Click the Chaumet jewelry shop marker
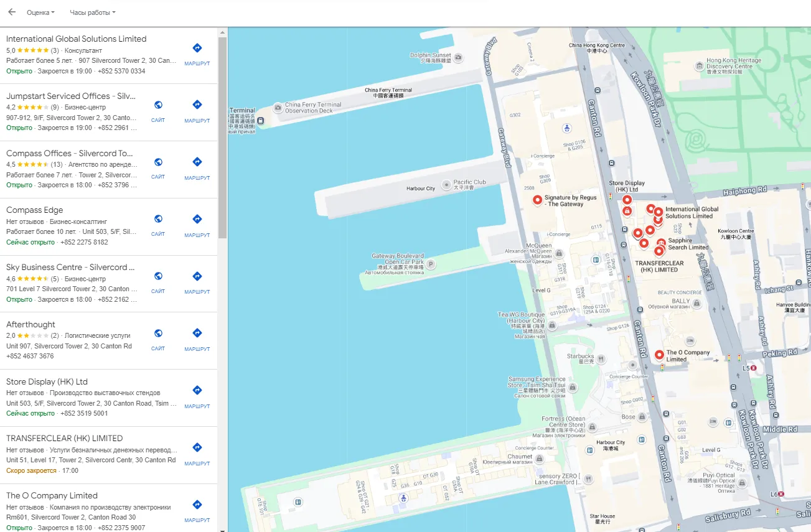Screen dimensions: 811x532 click(x=540, y=459)
